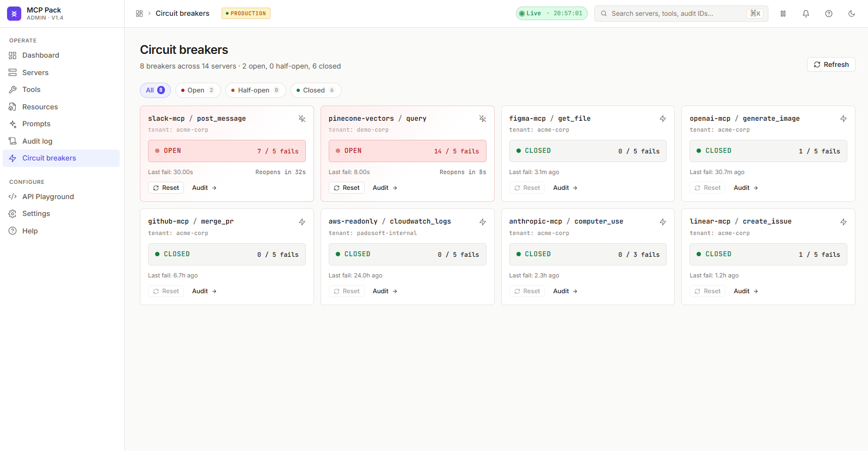Click the lightning icon on openai-mcp card
868x451 pixels.
[x=844, y=119]
